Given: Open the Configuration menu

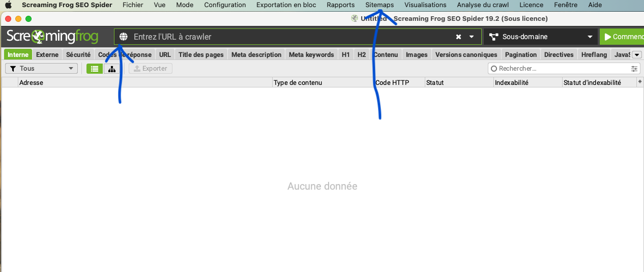Looking at the screenshot, I should (225, 5).
